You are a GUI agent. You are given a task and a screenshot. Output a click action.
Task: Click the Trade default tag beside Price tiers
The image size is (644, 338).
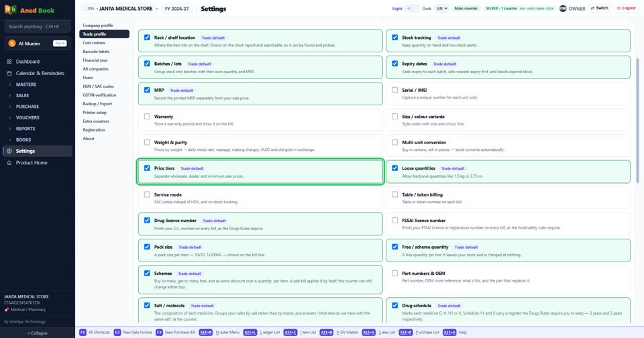pyautogui.click(x=192, y=168)
